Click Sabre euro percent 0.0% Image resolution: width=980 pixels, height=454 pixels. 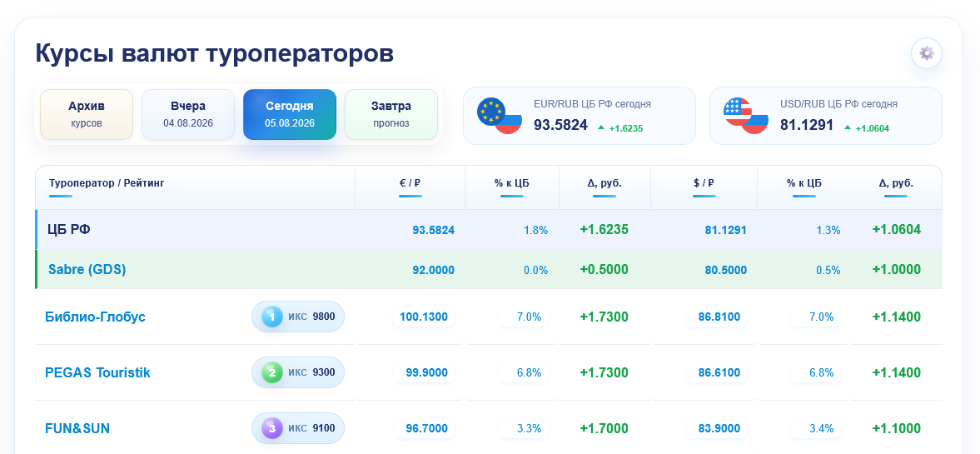pyautogui.click(x=535, y=270)
